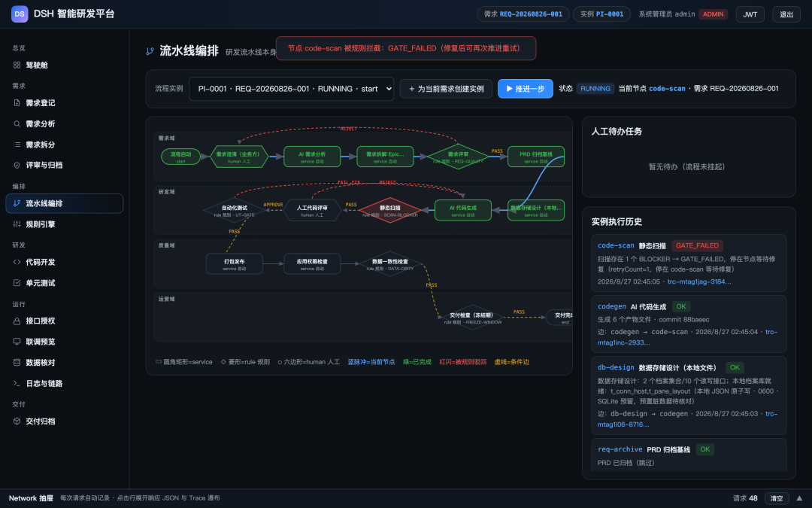Screen dimensions: 812x508
Task: Open the 流程实例 PI-0001 dropdown
Action: tap(291, 89)
